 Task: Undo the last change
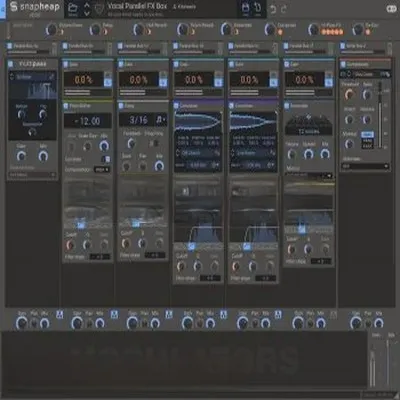pos(273,9)
